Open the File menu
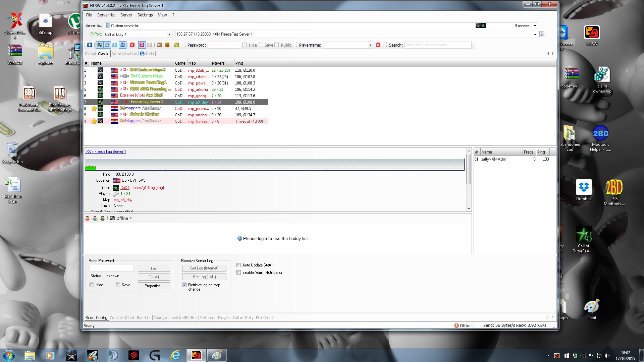This screenshot has height=362, width=644. tap(89, 15)
